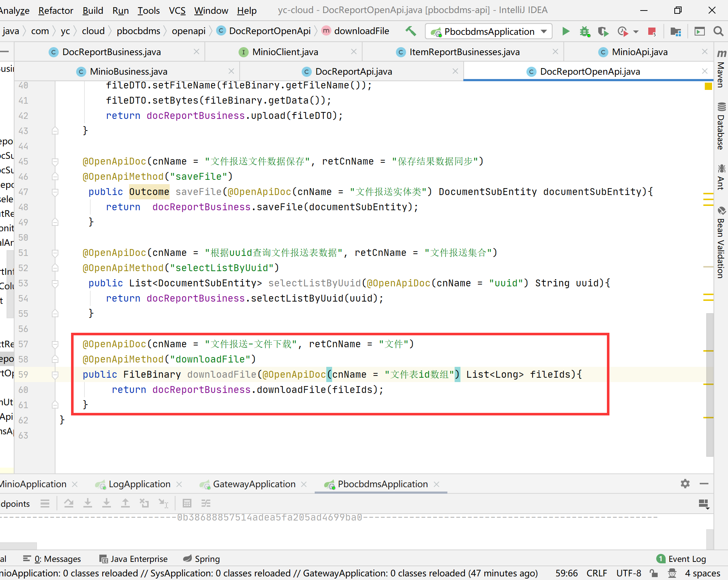Click the Run with Coverage icon
Viewport: 728px width, 580px height.
(603, 32)
